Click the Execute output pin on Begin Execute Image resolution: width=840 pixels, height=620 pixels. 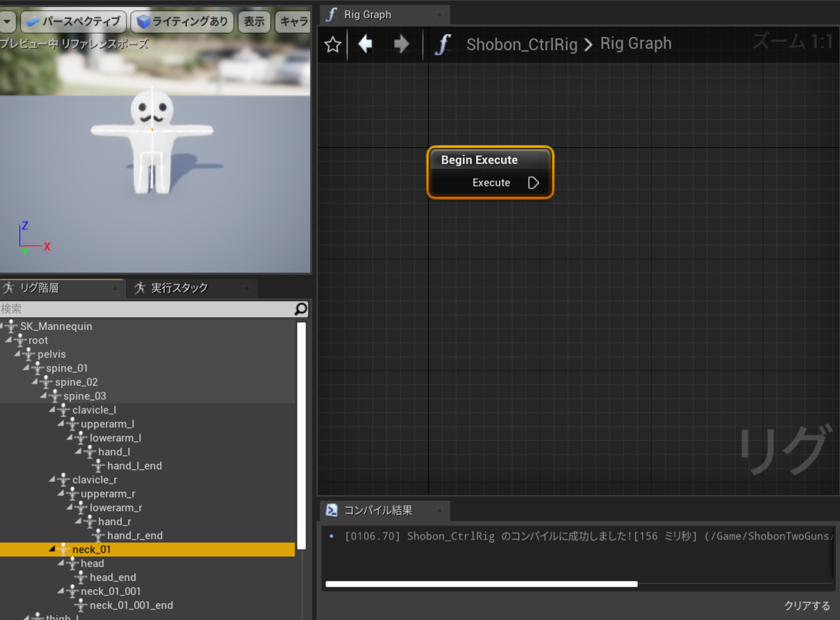(533, 183)
